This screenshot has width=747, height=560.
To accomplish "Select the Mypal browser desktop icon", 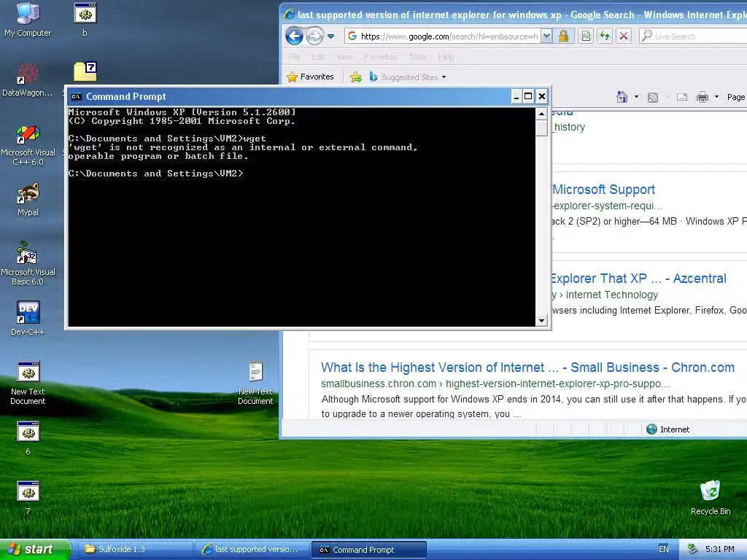I will 28,199.
